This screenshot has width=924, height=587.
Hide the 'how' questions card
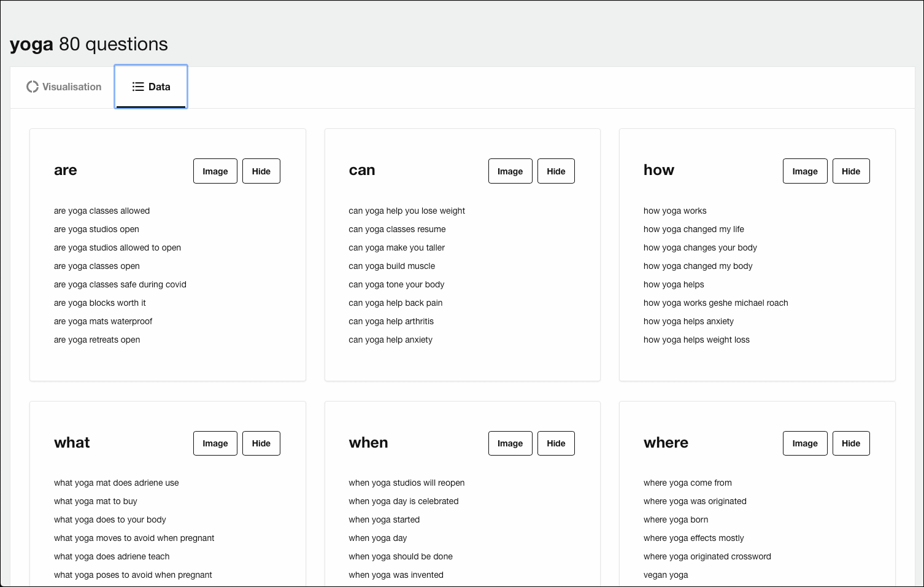(x=850, y=171)
